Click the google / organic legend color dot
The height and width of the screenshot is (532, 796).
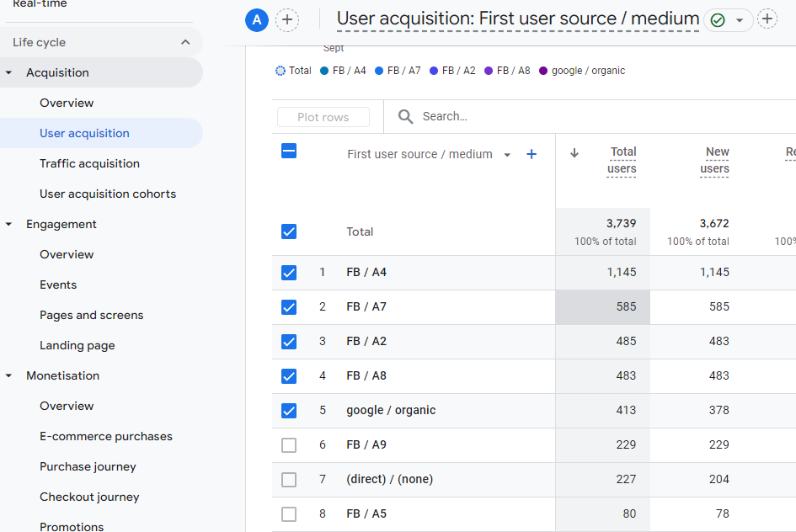[x=543, y=71]
